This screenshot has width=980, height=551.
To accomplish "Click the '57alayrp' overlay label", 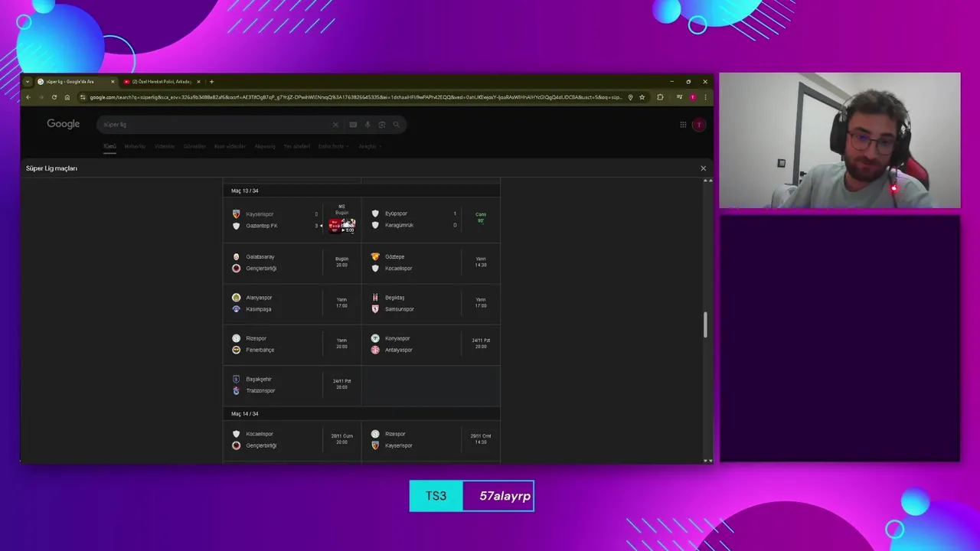I will [505, 496].
